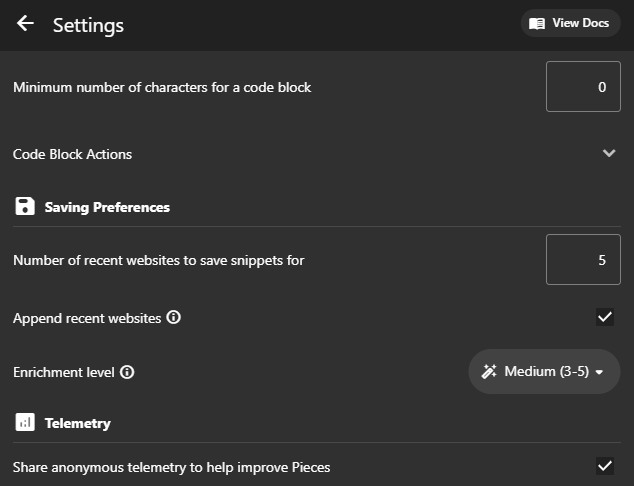Click the magic wand enrichment icon

point(489,372)
